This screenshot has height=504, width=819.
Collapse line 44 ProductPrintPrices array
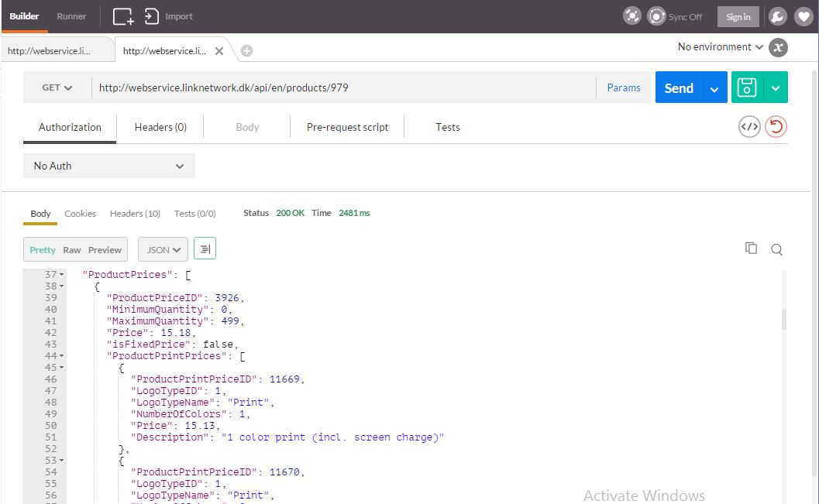(62, 356)
